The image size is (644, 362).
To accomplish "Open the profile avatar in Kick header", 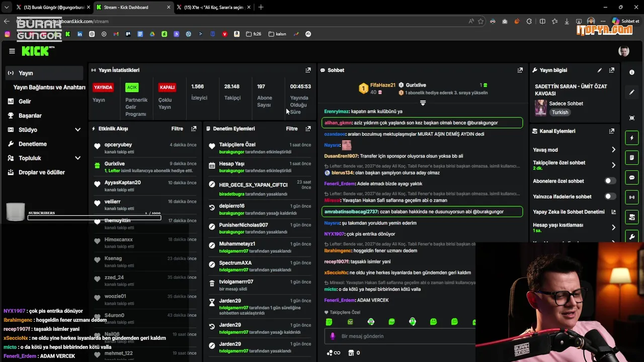I will [624, 51].
